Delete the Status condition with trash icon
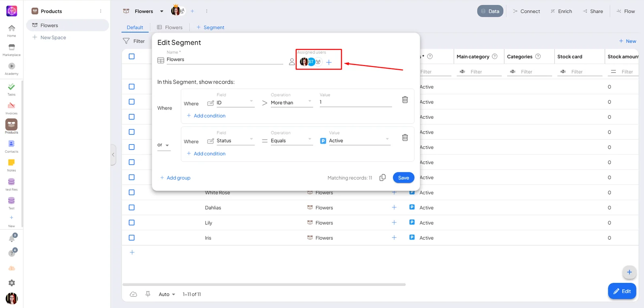Viewport: 644px width, 308px height. pyautogui.click(x=405, y=137)
